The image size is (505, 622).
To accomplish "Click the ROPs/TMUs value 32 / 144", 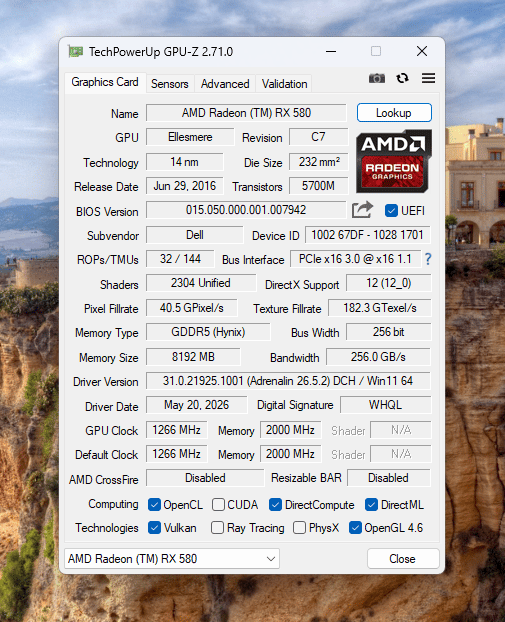I will [180, 259].
